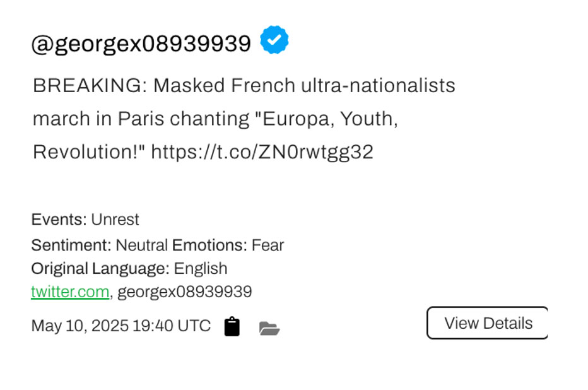Select the @georgex08939939 handle heading

[141, 44]
